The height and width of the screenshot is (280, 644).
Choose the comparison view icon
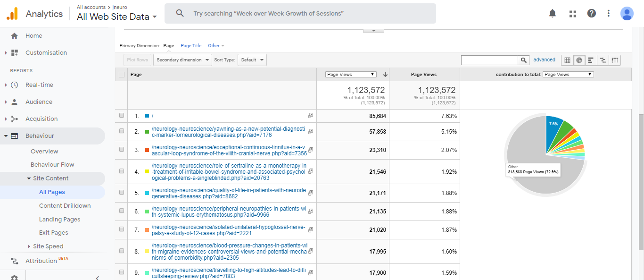click(x=603, y=60)
